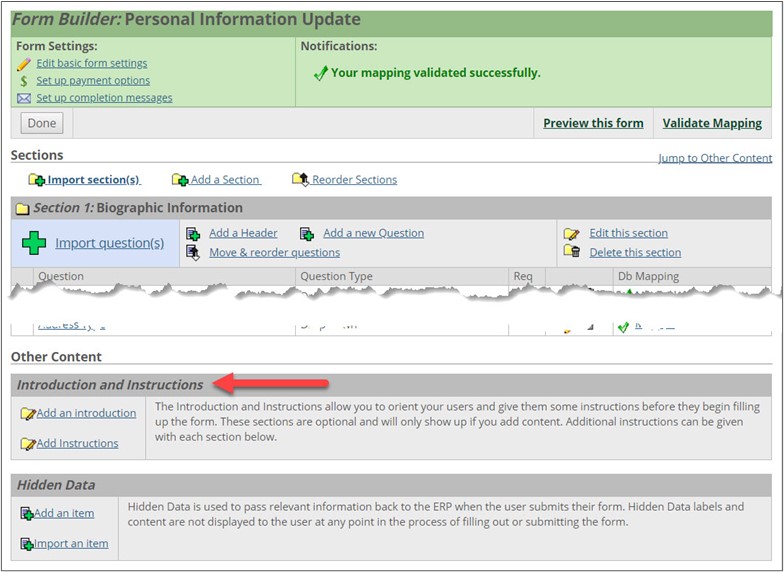Run Validate Mapping
The image size is (784, 572).
[712, 123]
